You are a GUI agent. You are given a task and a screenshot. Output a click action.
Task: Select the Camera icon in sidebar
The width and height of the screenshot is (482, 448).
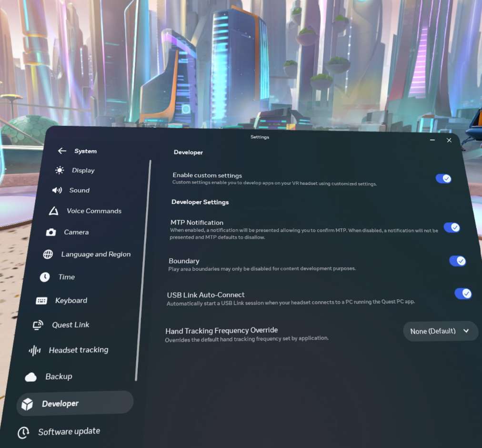tap(51, 232)
